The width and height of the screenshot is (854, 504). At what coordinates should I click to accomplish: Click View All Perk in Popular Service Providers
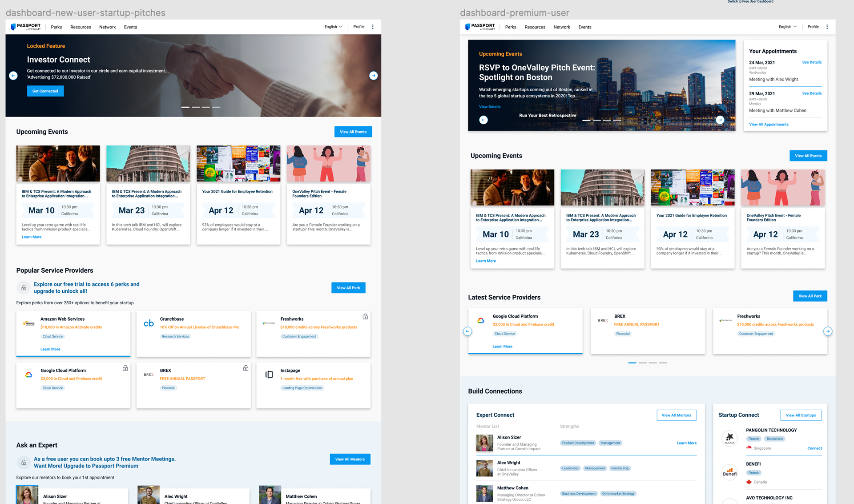[x=348, y=288]
